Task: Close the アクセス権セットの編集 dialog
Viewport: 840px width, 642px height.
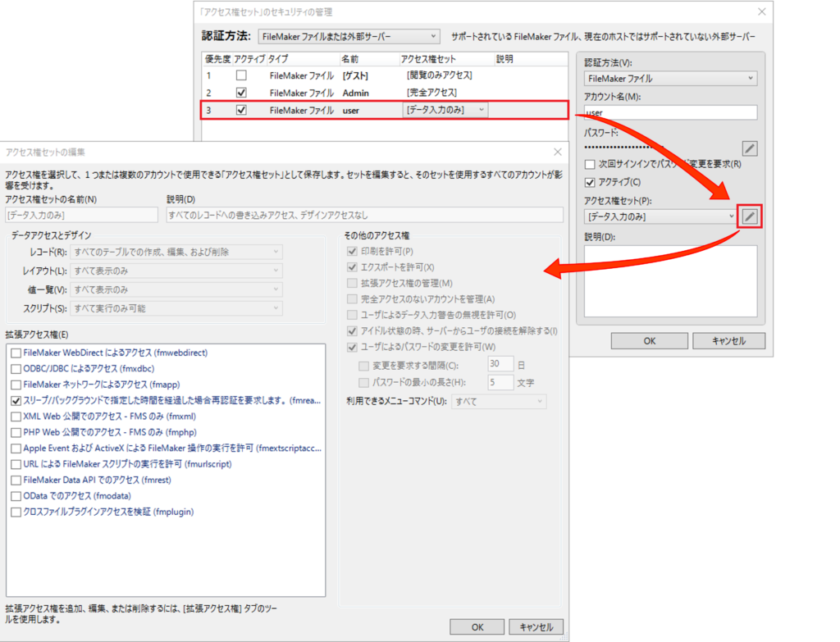Action: pos(557,152)
